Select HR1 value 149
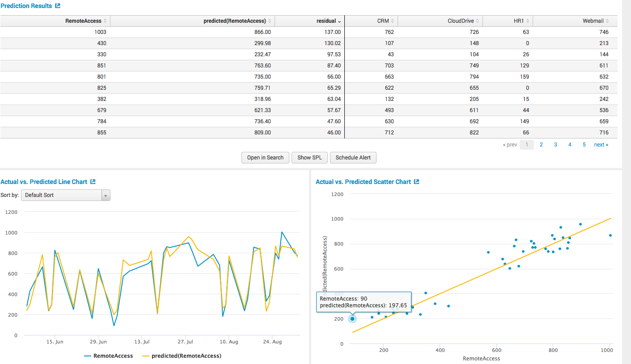The height and width of the screenshot is (364, 631). point(524,121)
